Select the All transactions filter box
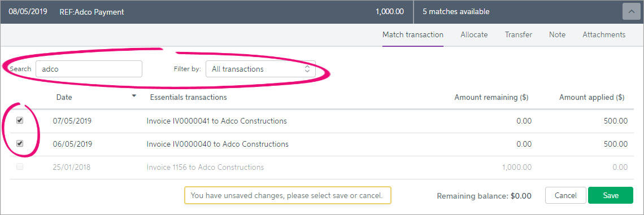This screenshot has width=644, height=215. [x=260, y=69]
